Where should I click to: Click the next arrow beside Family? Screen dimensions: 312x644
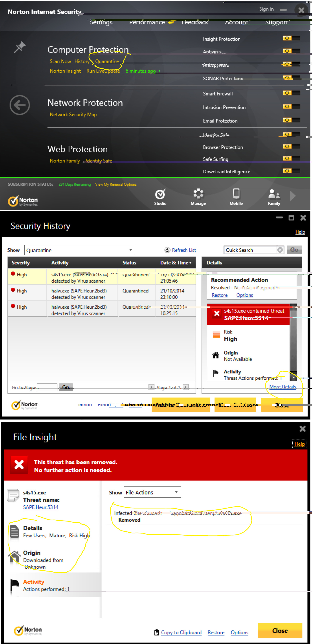coord(293,196)
